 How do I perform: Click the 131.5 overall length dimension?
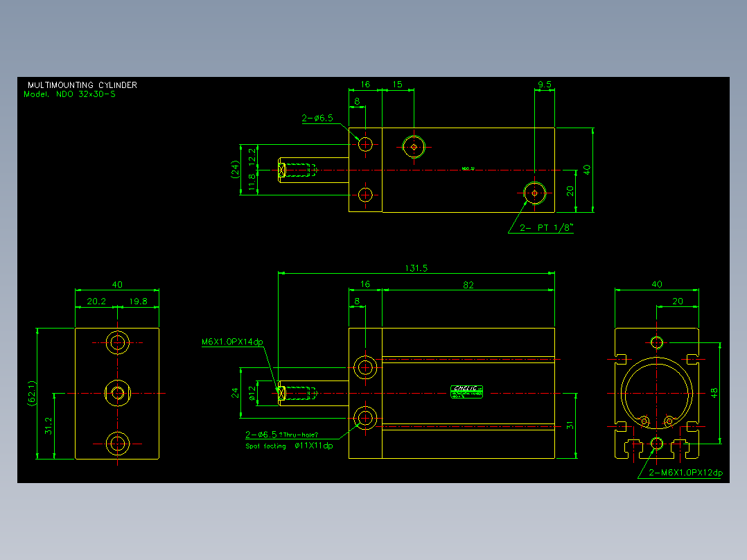point(416,268)
